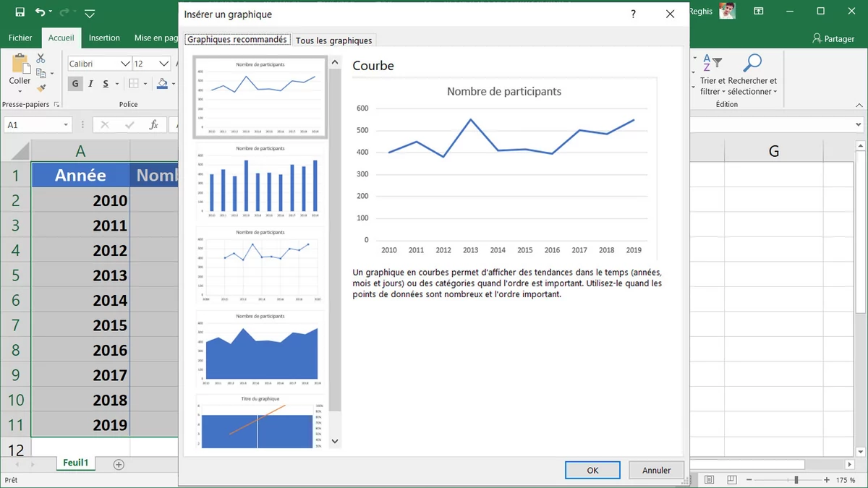The image size is (868, 488).
Task: Expand the A1 name box dropdown
Action: (x=66, y=125)
